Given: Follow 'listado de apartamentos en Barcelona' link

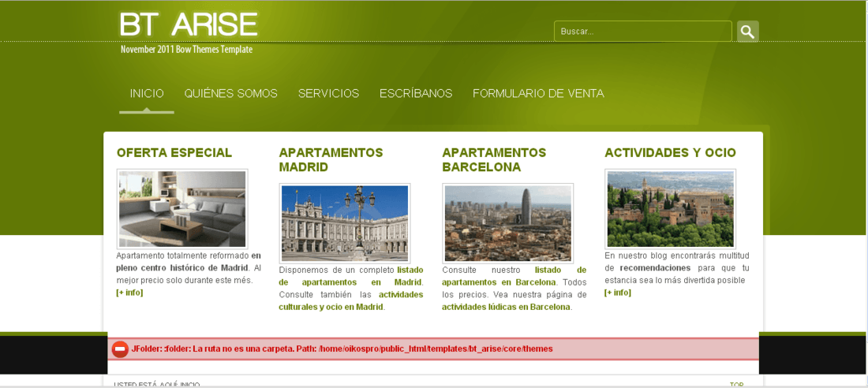Looking at the screenshot, I should pyautogui.click(x=514, y=276).
